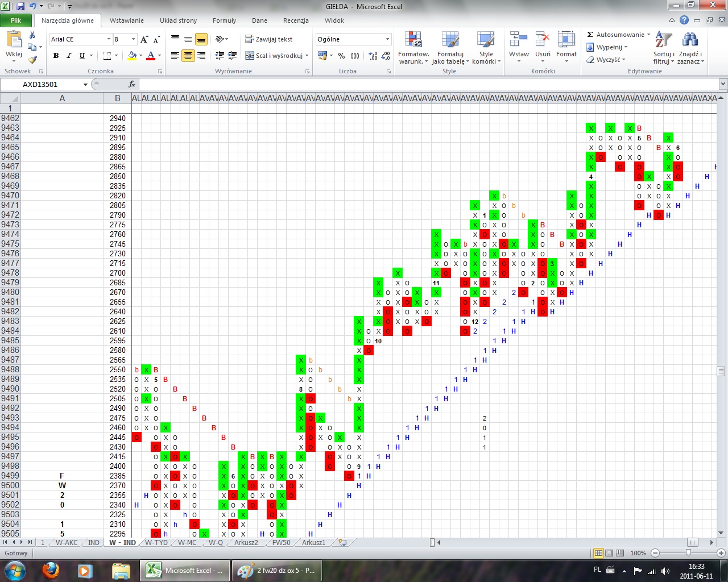Set top vertical alignment
The image size is (728, 582).
click(x=175, y=39)
